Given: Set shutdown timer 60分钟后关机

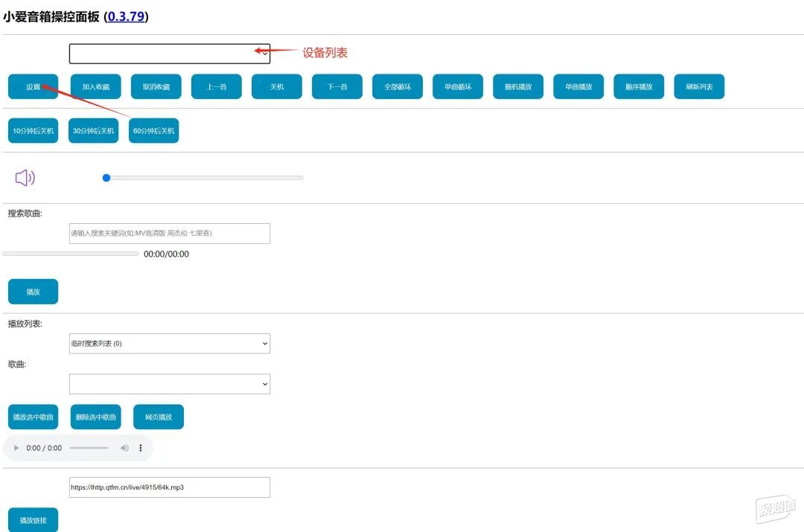Looking at the screenshot, I should click(x=154, y=131).
